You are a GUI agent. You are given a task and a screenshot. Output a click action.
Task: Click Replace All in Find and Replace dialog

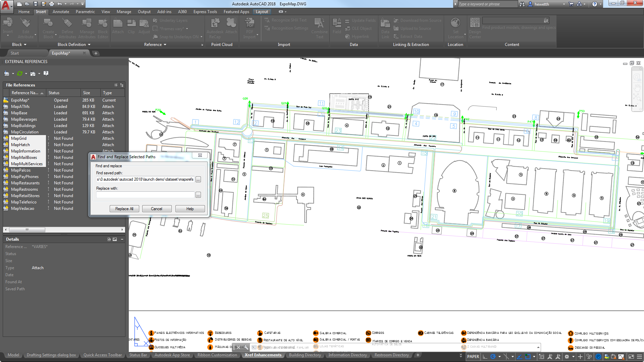click(124, 208)
